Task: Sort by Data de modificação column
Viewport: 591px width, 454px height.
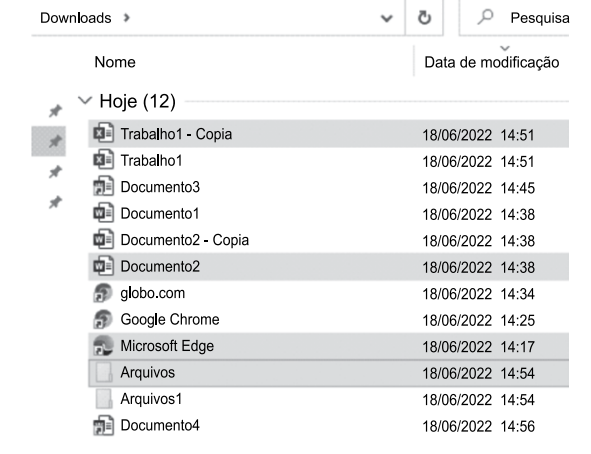Action: (x=491, y=62)
